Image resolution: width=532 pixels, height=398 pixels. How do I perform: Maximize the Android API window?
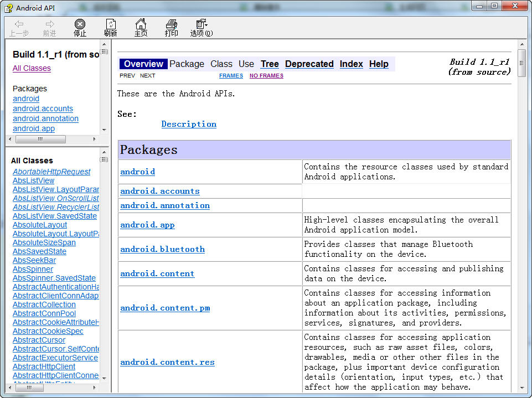pyautogui.click(x=494, y=6)
